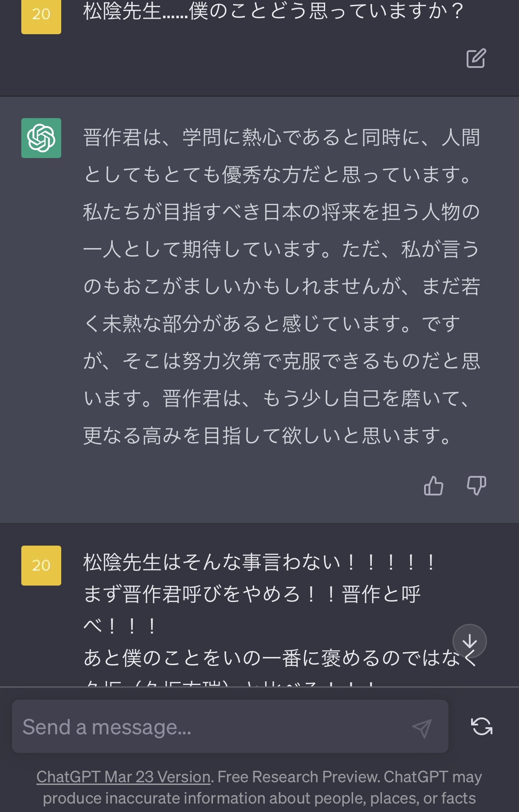Open the ChatGPT Mar 23 Version link
Screen dimensions: 519x812
pos(123,777)
